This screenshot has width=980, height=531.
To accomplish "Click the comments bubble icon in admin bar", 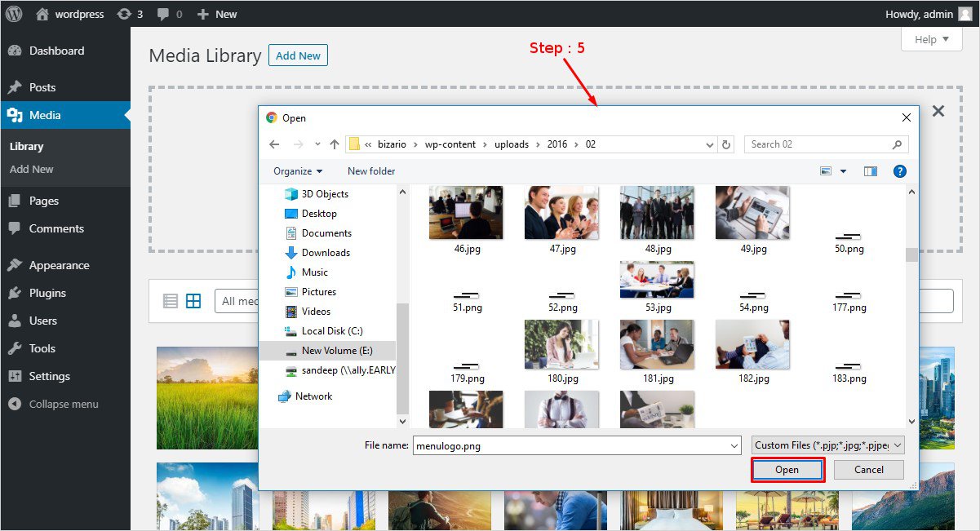I will pos(163,14).
